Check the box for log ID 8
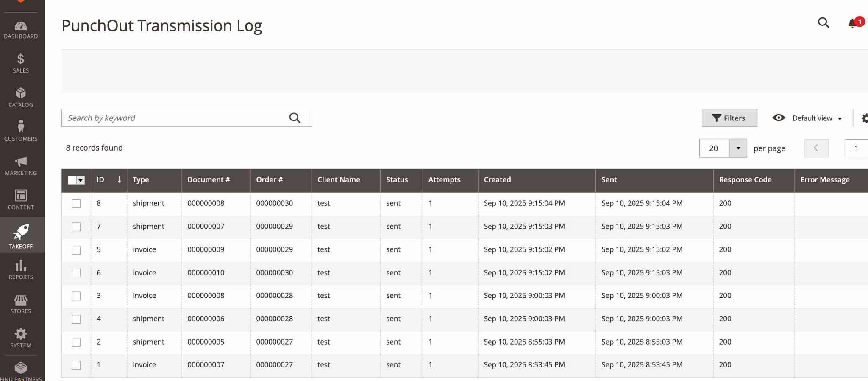Viewport: 868px width, 381px height. tap(76, 204)
